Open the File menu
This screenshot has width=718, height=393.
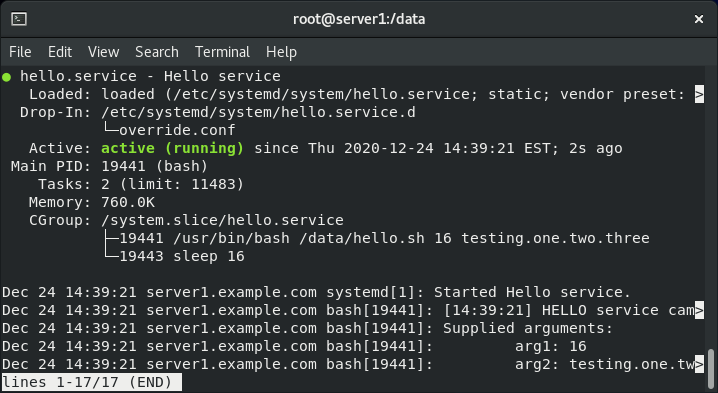tap(20, 52)
